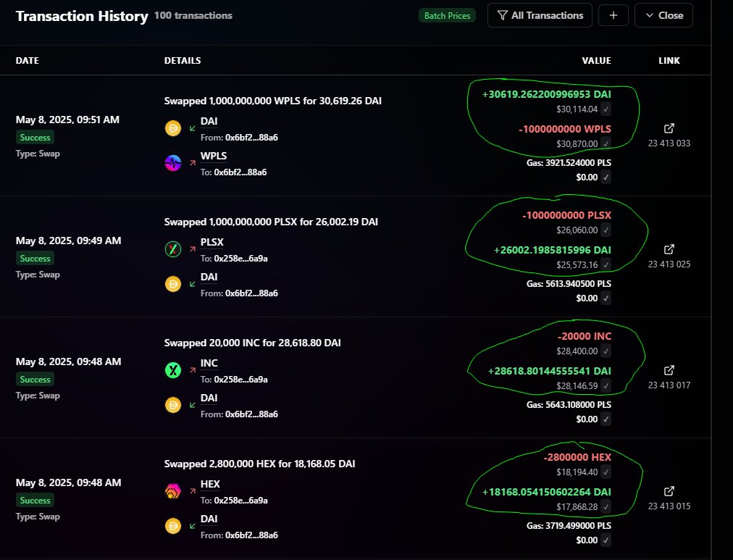Click the DATE column header
This screenshot has height=560, width=733.
[x=27, y=60]
